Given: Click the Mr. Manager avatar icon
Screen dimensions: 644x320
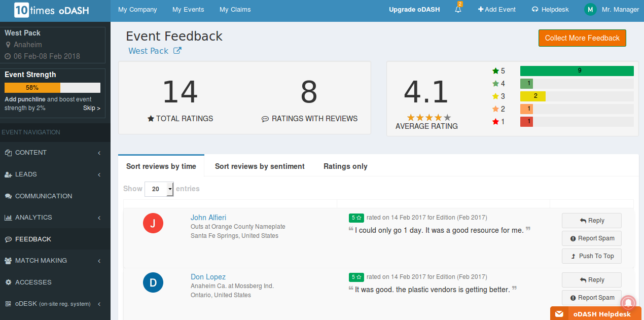Looking at the screenshot, I should pyautogui.click(x=590, y=10).
